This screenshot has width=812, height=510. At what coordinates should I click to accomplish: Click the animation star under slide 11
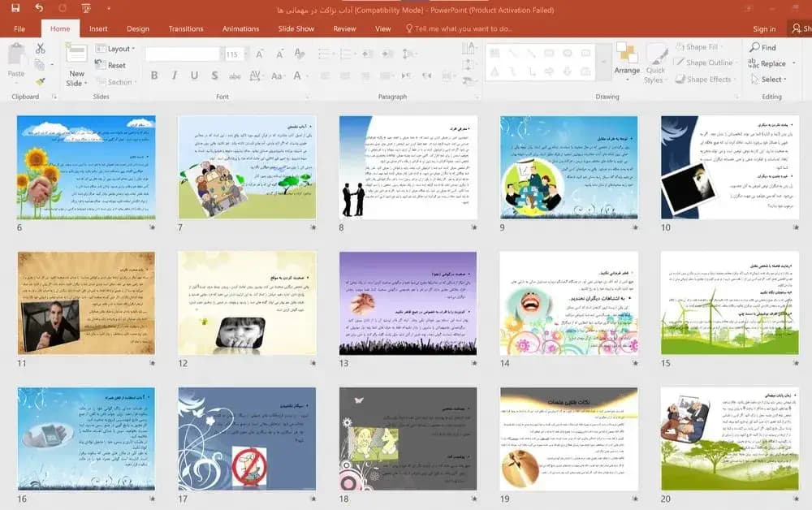[153, 363]
